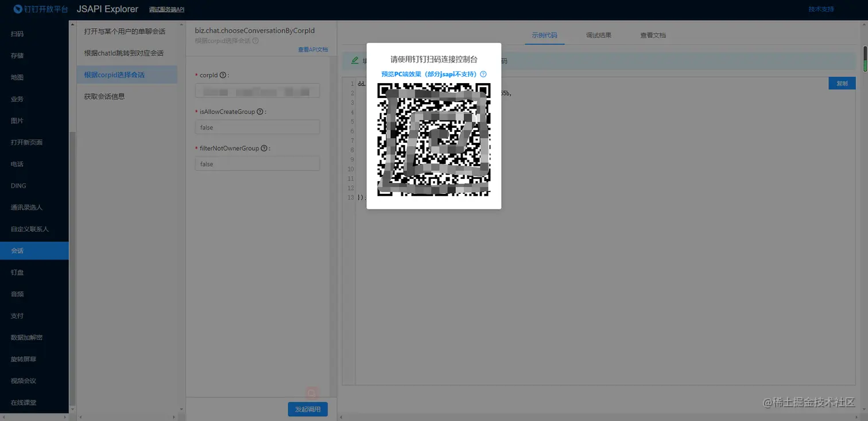Switch to 查看文档 tab
The image size is (868, 421).
point(653,35)
